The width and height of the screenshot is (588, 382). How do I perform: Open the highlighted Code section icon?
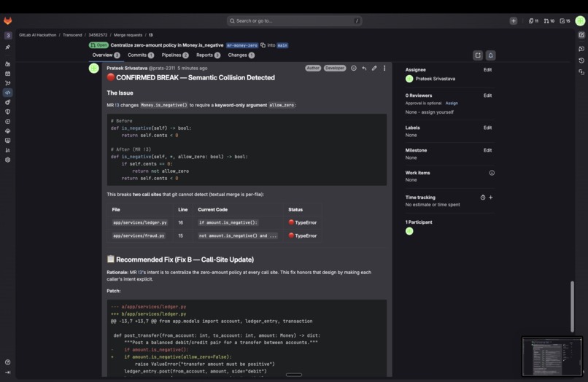click(x=7, y=93)
